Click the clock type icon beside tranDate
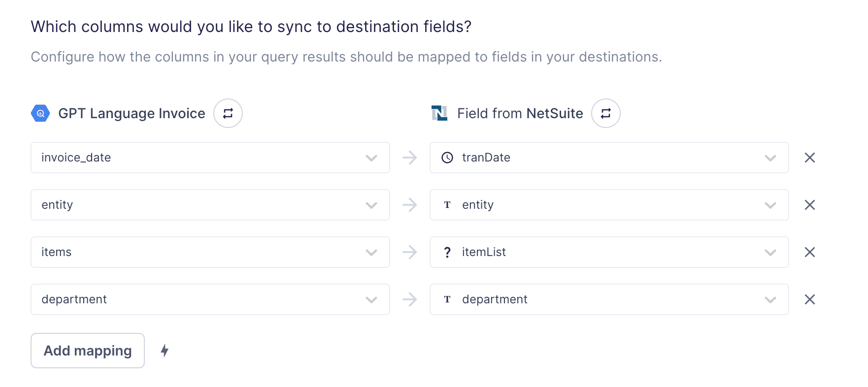Viewport: 868px width, 387px height. [447, 158]
